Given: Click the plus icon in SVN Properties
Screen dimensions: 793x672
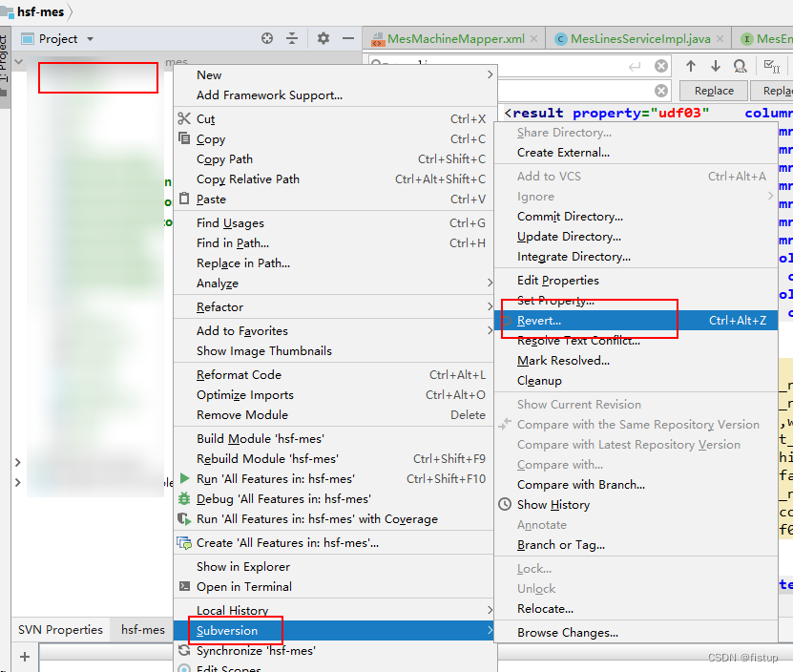Looking at the screenshot, I should tap(25, 657).
